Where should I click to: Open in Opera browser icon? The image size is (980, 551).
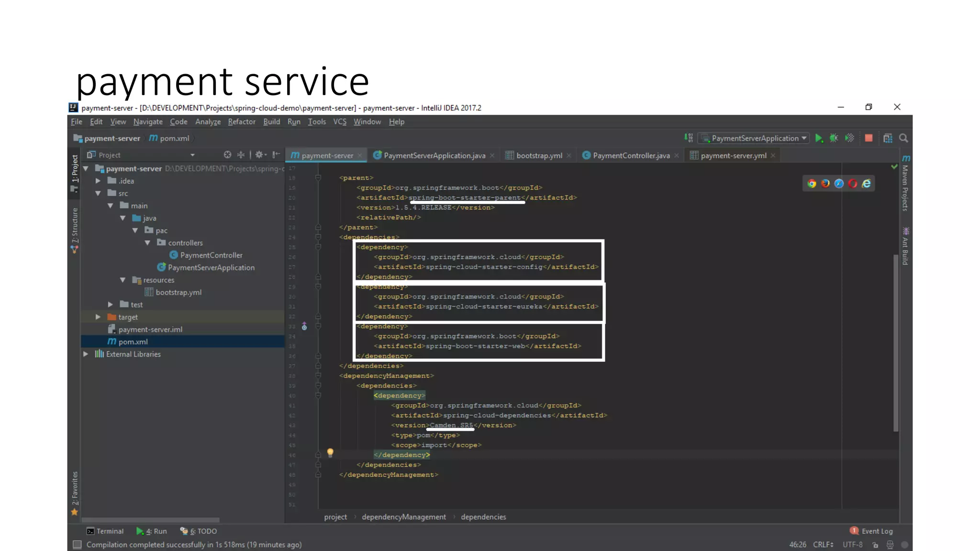pos(853,184)
